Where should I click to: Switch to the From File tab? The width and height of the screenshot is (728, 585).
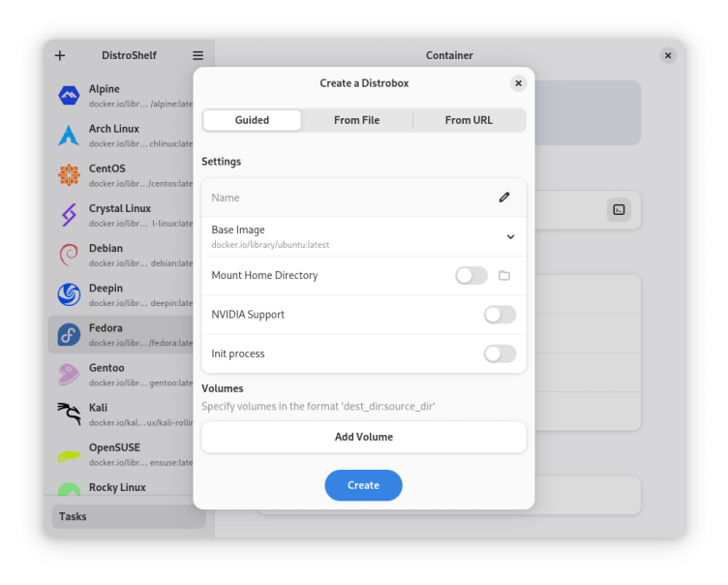(356, 120)
